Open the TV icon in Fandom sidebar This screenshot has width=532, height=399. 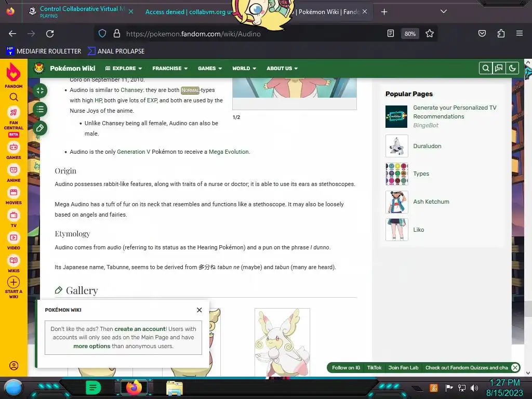[x=14, y=215]
